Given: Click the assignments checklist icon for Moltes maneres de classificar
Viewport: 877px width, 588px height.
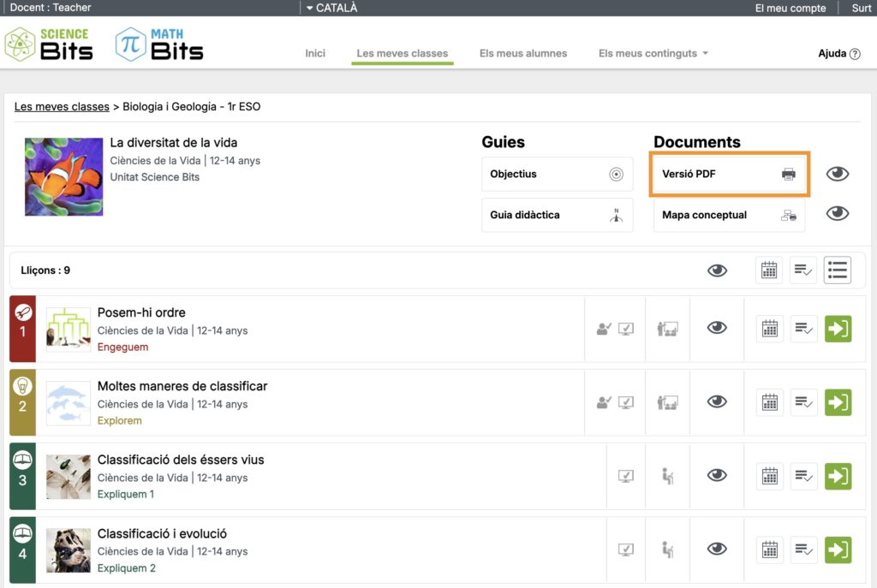Looking at the screenshot, I should tap(803, 402).
